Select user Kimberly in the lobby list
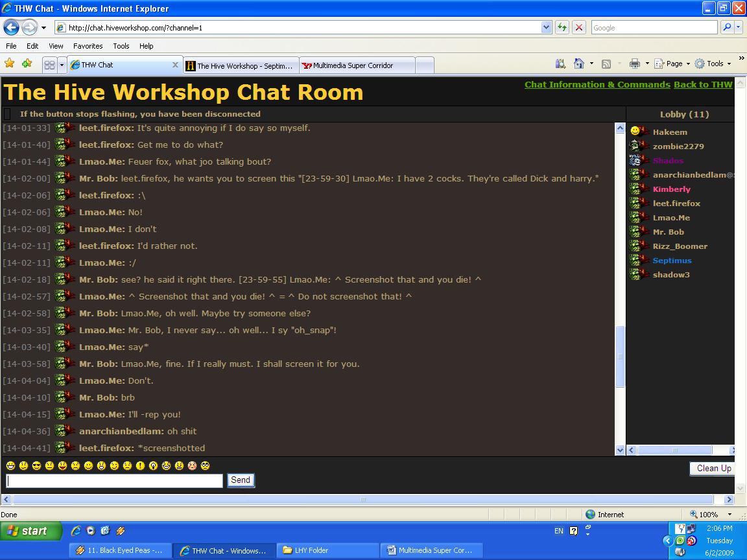Viewport: 747px width, 560px height. tap(671, 189)
